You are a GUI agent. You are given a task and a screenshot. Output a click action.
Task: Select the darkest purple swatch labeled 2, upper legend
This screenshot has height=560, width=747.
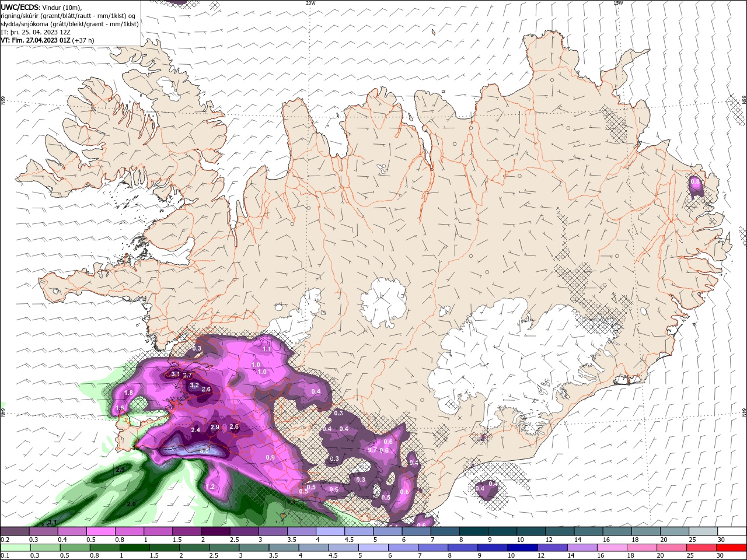215,531
